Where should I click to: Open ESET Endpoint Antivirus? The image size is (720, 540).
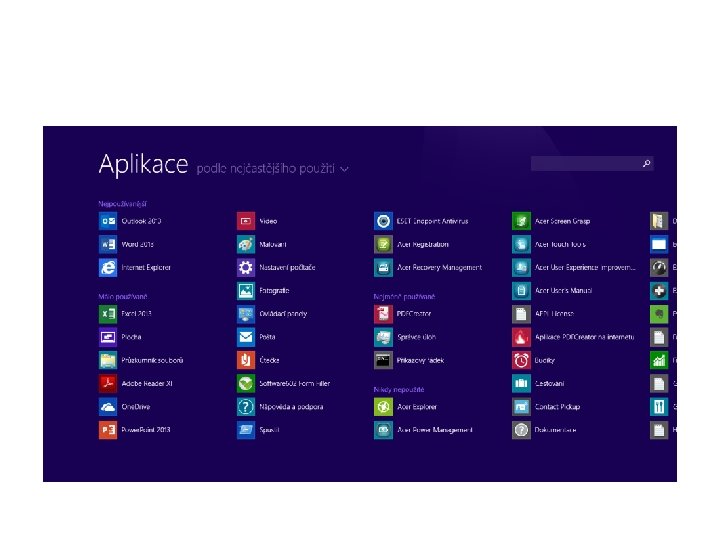(x=421, y=221)
